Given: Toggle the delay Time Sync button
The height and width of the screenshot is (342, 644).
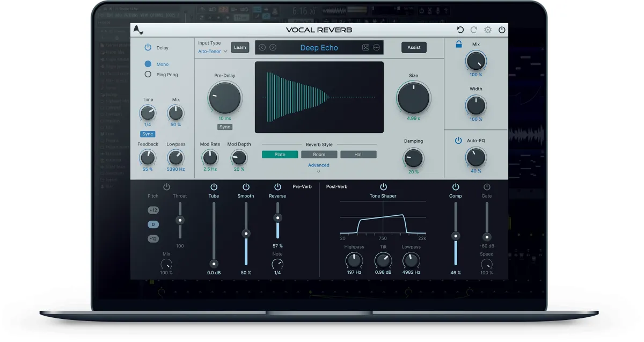Looking at the screenshot, I should 148,134.
